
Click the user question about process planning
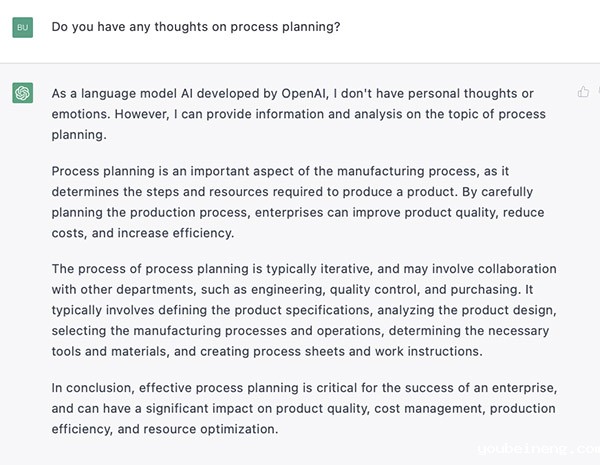click(196, 27)
